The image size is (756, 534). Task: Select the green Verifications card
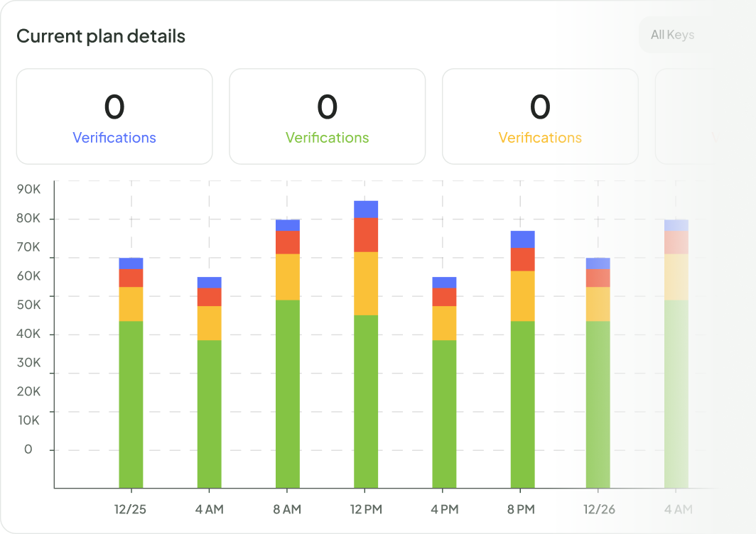point(328,116)
